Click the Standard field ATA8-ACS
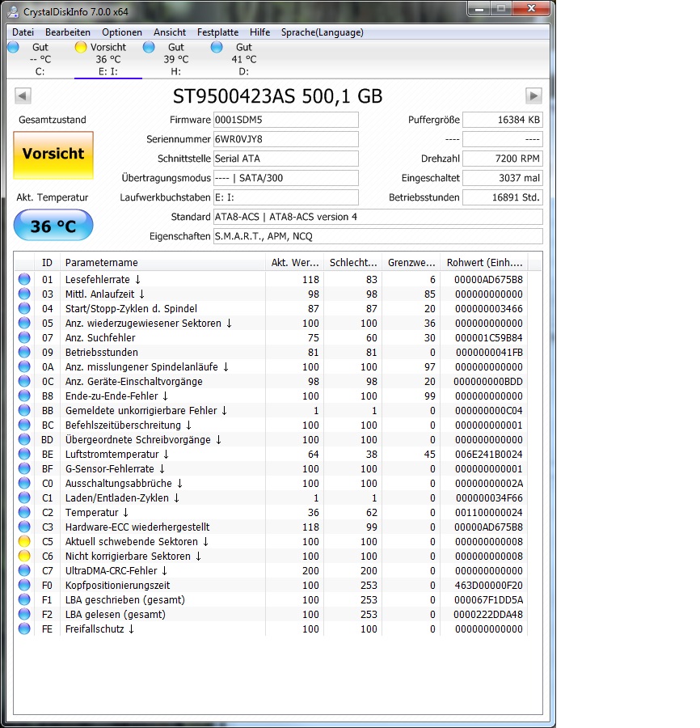 pos(378,217)
